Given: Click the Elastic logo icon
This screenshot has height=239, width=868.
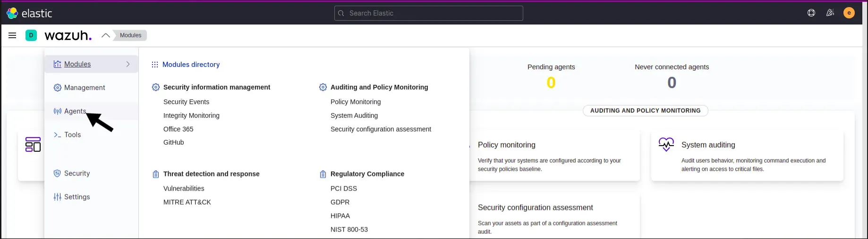Looking at the screenshot, I should (12, 13).
